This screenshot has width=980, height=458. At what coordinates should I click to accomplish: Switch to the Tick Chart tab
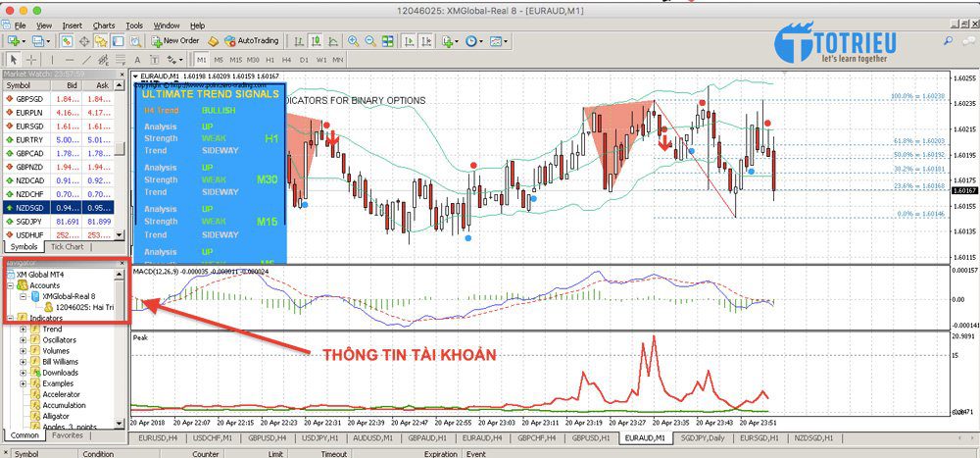pyautogui.click(x=68, y=246)
